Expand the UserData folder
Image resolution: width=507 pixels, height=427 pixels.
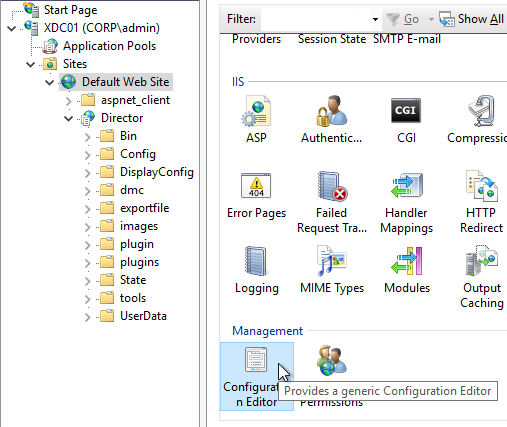click(x=87, y=317)
